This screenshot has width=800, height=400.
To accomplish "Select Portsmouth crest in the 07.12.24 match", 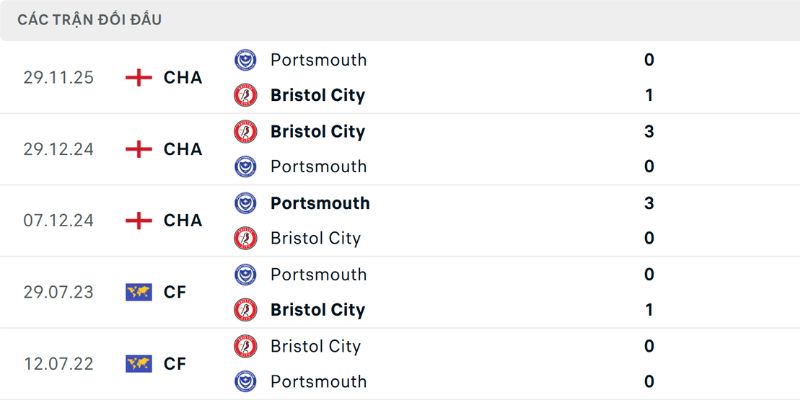I will [x=245, y=203].
